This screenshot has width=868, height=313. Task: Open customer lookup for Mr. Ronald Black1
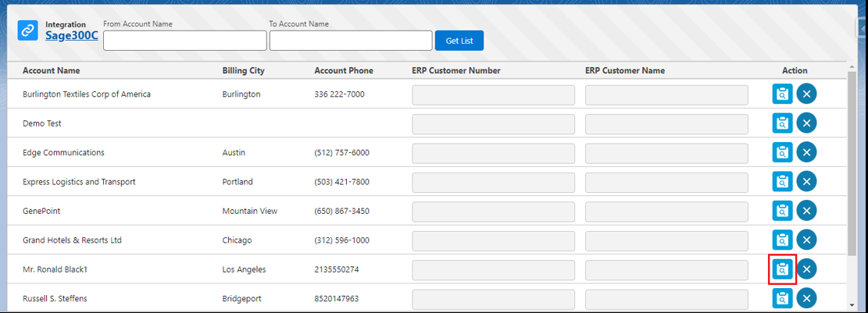click(x=782, y=269)
